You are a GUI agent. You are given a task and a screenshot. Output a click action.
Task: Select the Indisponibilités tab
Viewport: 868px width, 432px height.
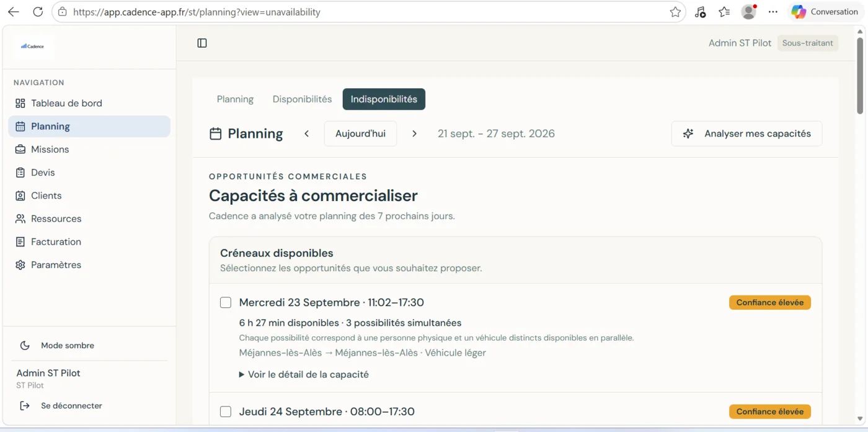click(384, 99)
